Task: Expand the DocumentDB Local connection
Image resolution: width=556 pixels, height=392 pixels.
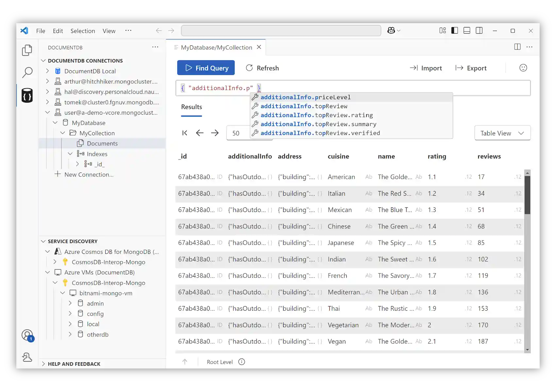Action: (x=47, y=71)
